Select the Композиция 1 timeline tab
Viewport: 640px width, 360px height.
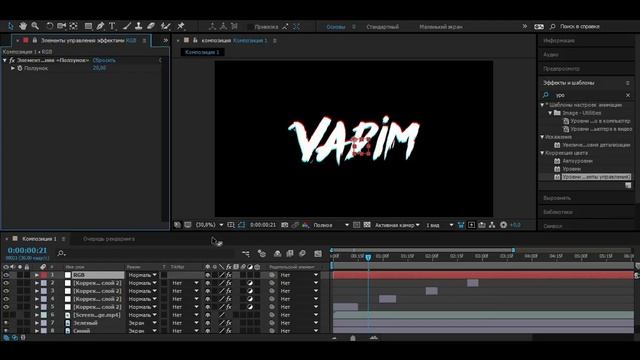pos(39,239)
